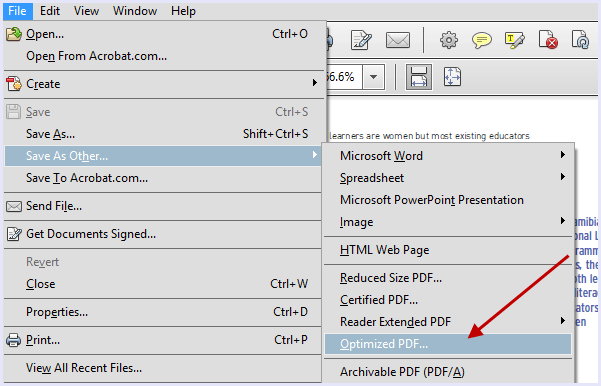Image resolution: width=601 pixels, height=386 pixels.
Task: Click the sign document pen icon
Action: tap(361, 40)
